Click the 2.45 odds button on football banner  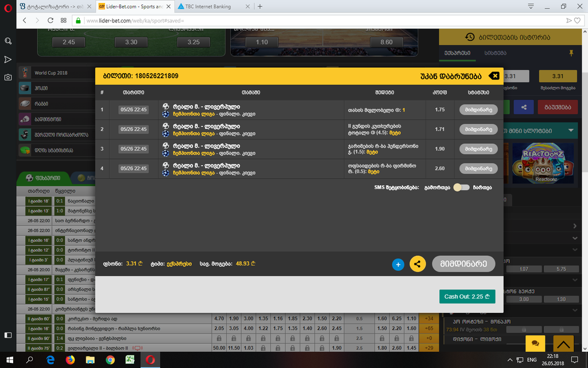tap(69, 42)
